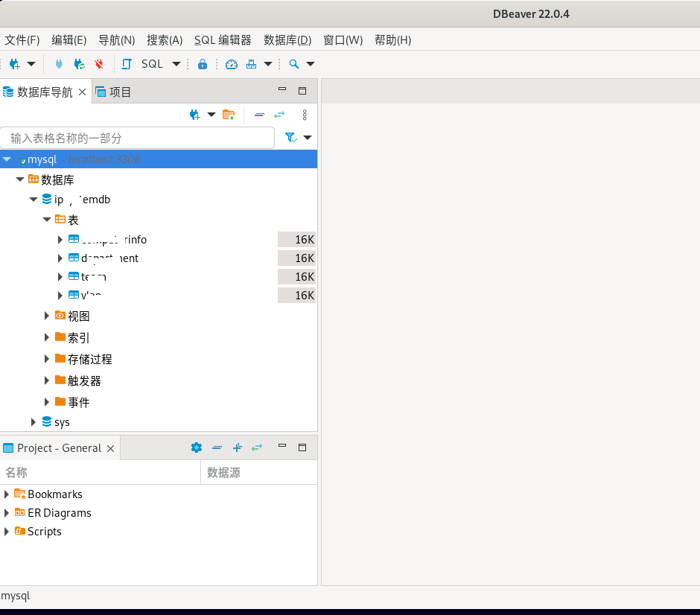This screenshot has height=615, width=700.
Task: Open the filter settings dropdown arrow
Action: coord(308,138)
